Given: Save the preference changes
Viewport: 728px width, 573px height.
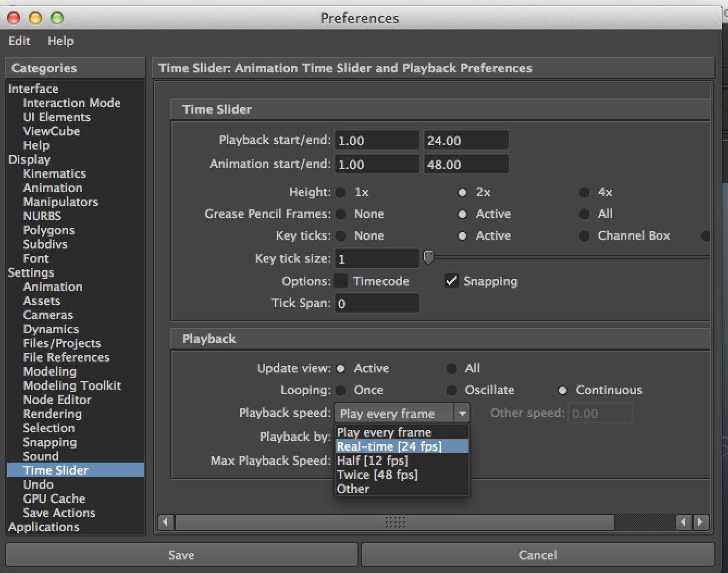Looking at the screenshot, I should 181,555.
